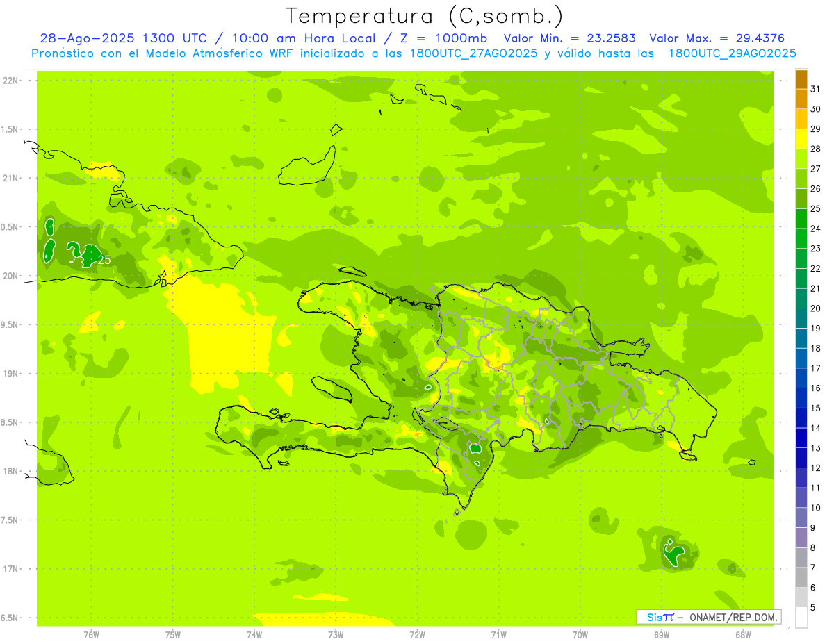This screenshot has width=834, height=644.
Task: Pick the legend color between 8 and 9
Action: click(801, 538)
